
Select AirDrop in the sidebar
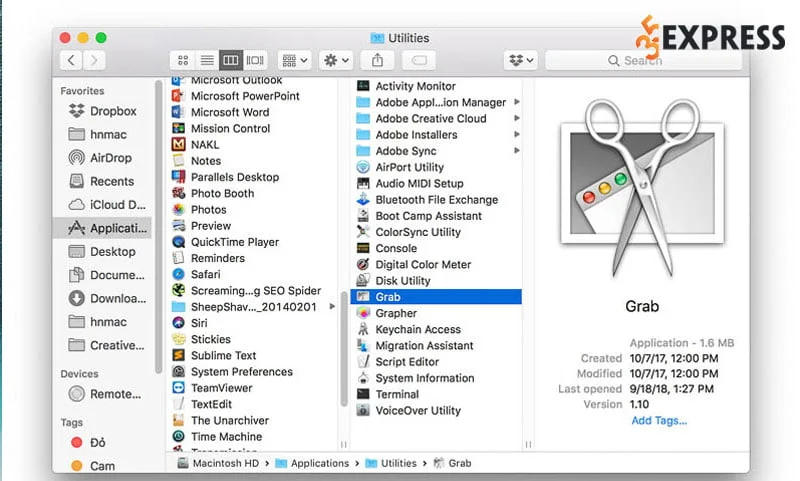pyautogui.click(x=103, y=158)
